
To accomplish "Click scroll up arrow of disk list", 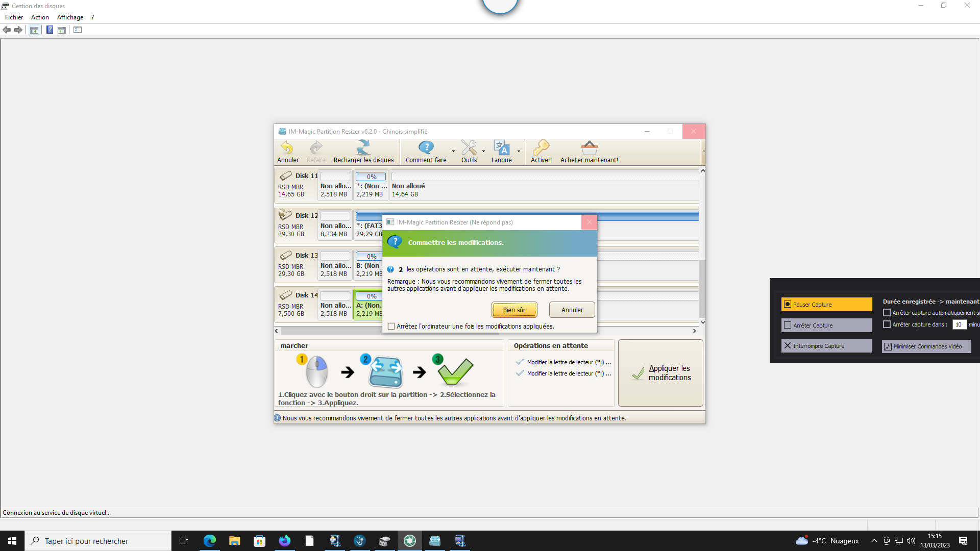I will (703, 171).
